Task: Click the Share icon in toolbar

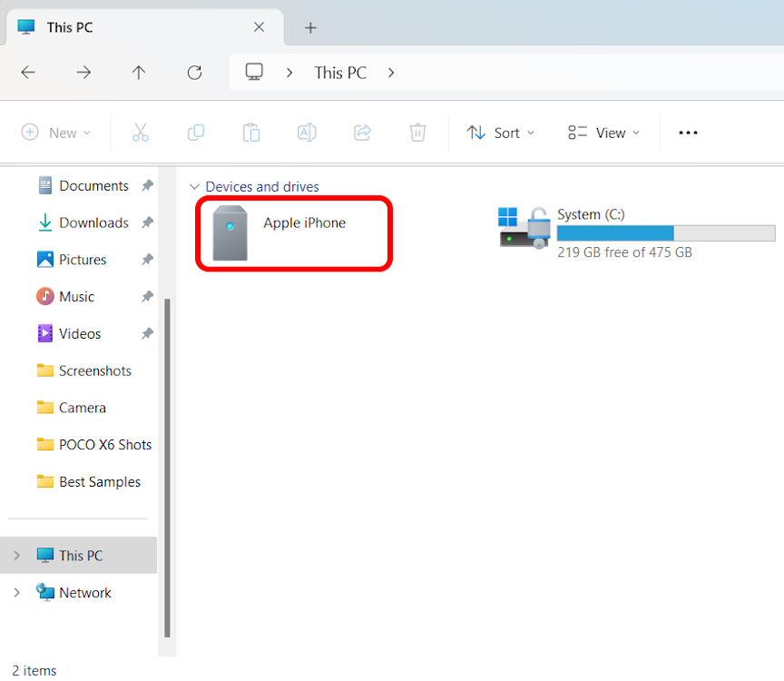Action: 362,133
